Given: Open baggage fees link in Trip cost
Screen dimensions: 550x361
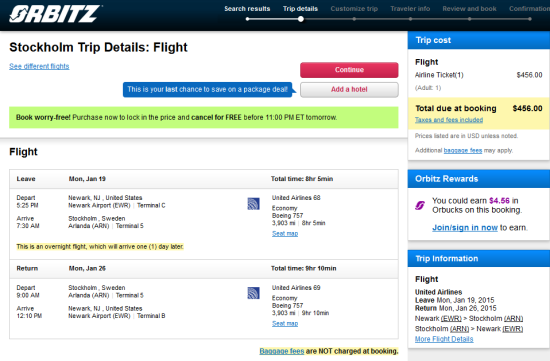Looking at the screenshot, I should tap(463, 151).
